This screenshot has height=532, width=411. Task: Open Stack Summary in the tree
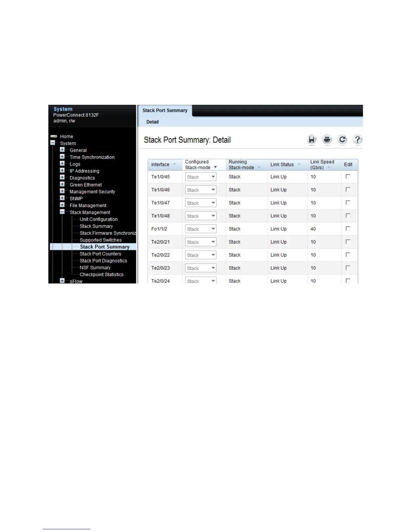96,226
